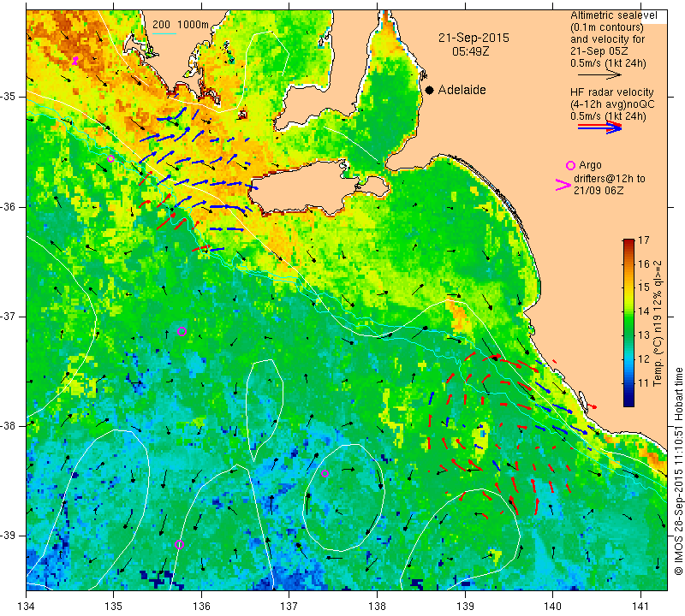
Task: Click the 141 longitude axis label
Action: click(x=640, y=607)
